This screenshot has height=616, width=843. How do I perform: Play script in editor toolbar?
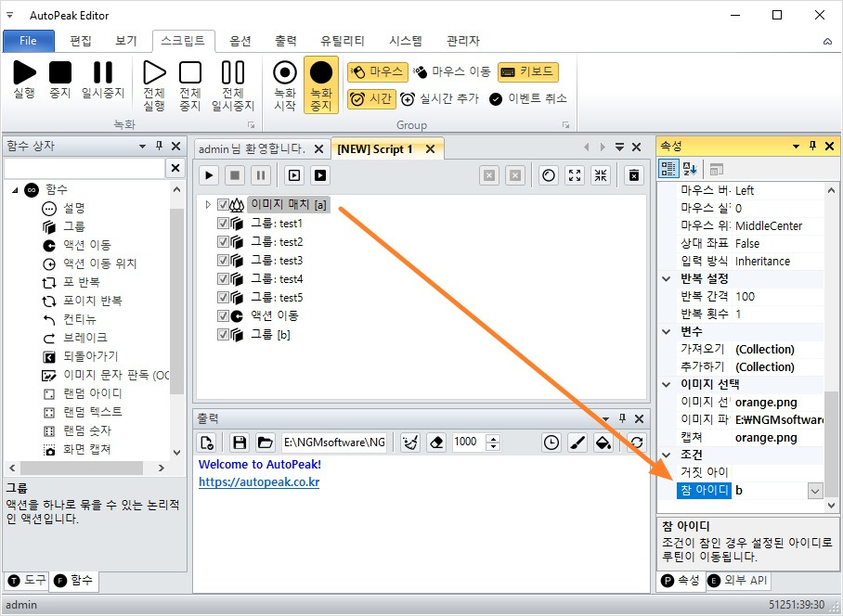coord(209,175)
